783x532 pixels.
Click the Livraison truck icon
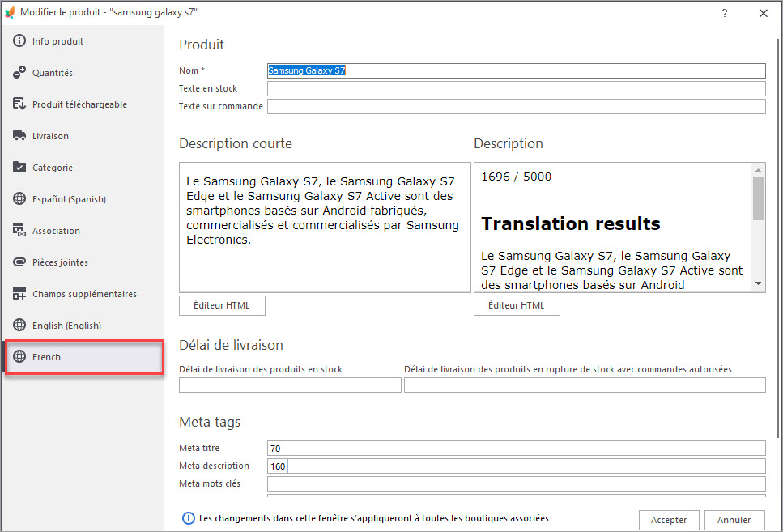click(x=19, y=136)
